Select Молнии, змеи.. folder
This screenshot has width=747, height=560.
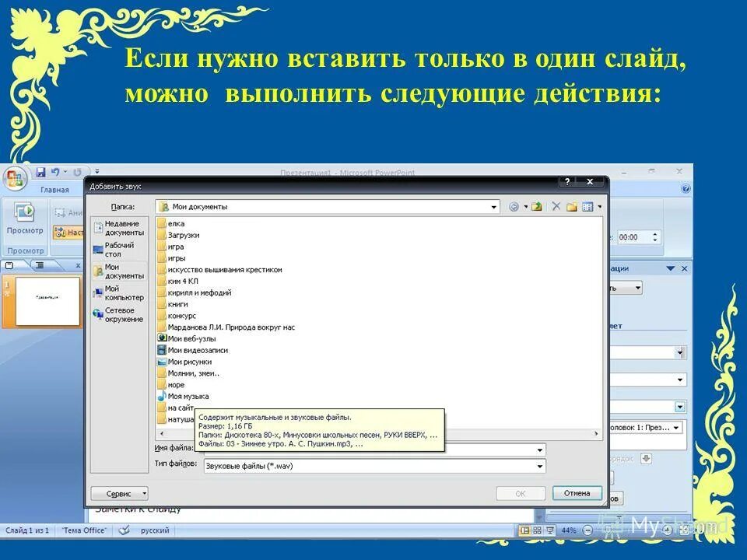click(x=188, y=373)
